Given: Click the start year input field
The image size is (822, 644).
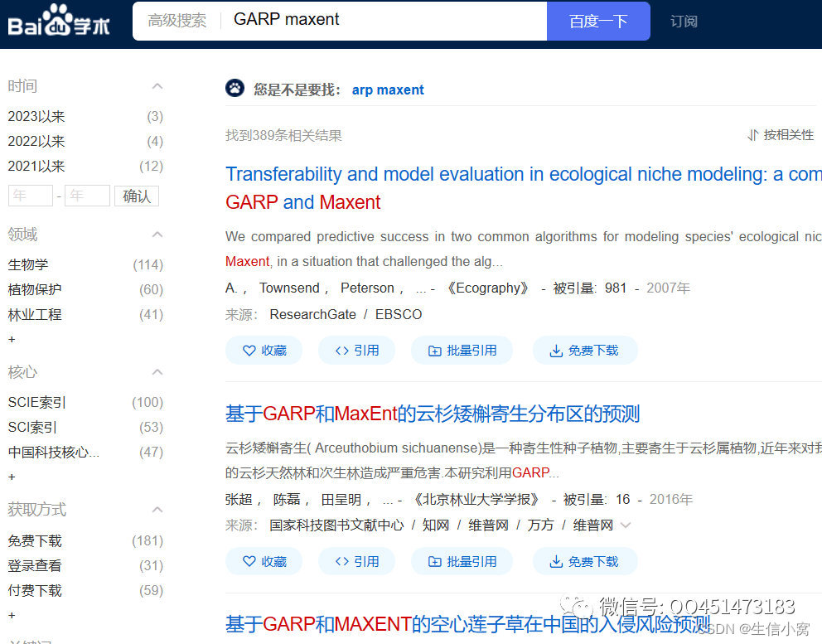Looking at the screenshot, I should [31, 196].
